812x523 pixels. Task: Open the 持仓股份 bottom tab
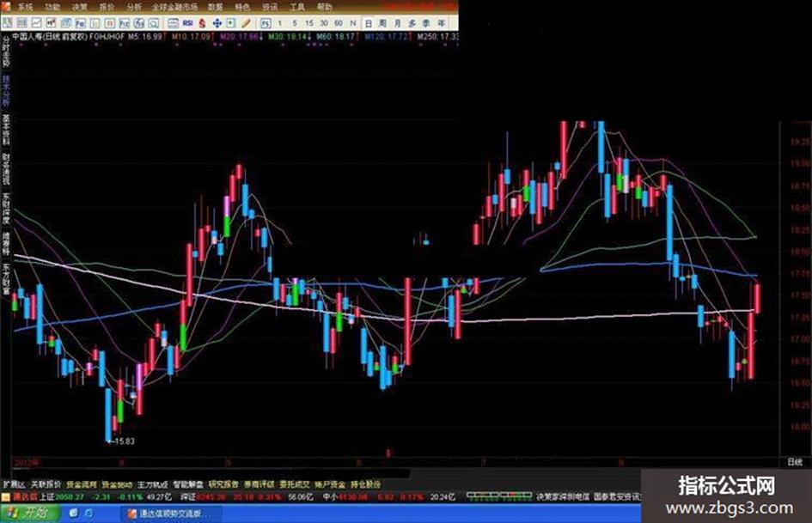click(365, 484)
